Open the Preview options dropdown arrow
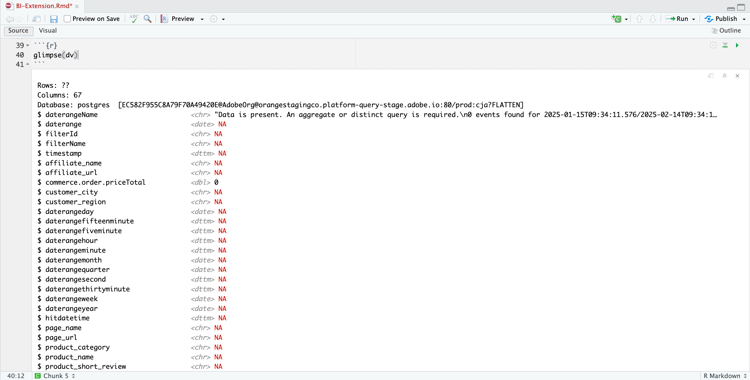The height and width of the screenshot is (380, 750). coord(202,19)
